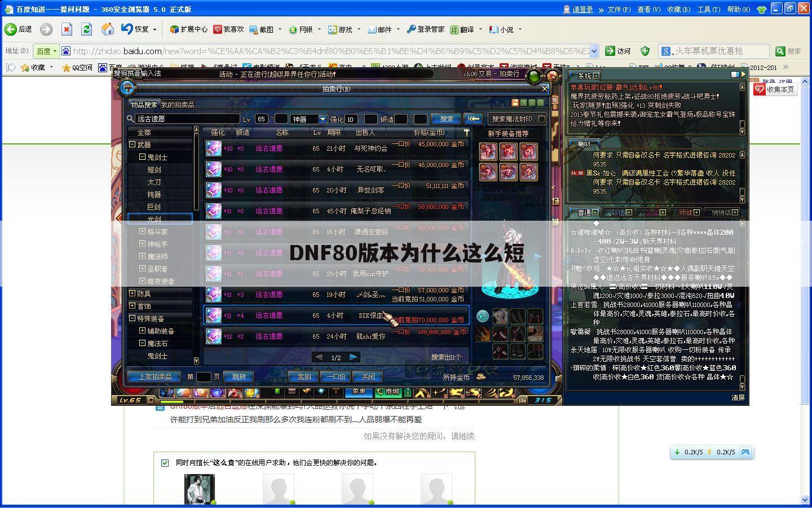Viewport: 812px width, 508px height.
Task: Select 巨剑 in the category tree
Action: point(154,207)
